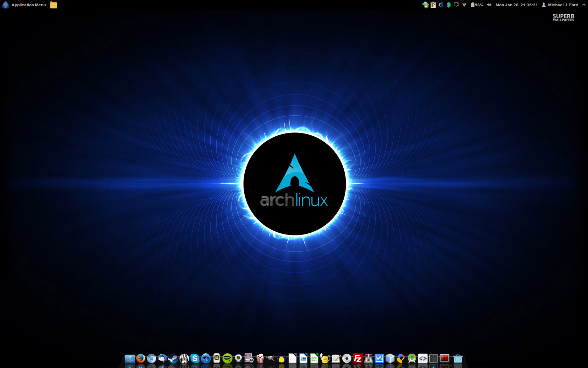
Task: Open the Bluetooth tray icon
Action: point(449,5)
